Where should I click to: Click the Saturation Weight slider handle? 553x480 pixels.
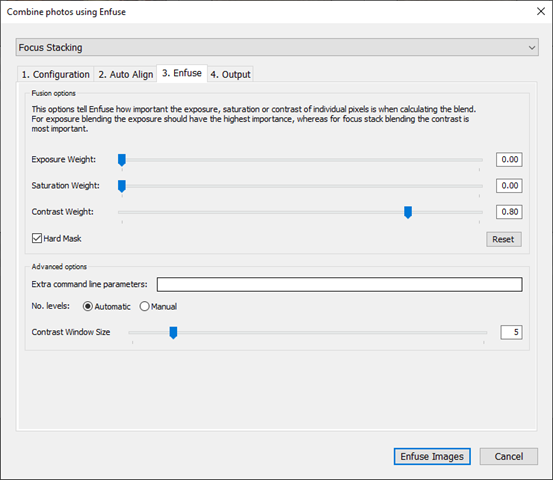point(122,186)
